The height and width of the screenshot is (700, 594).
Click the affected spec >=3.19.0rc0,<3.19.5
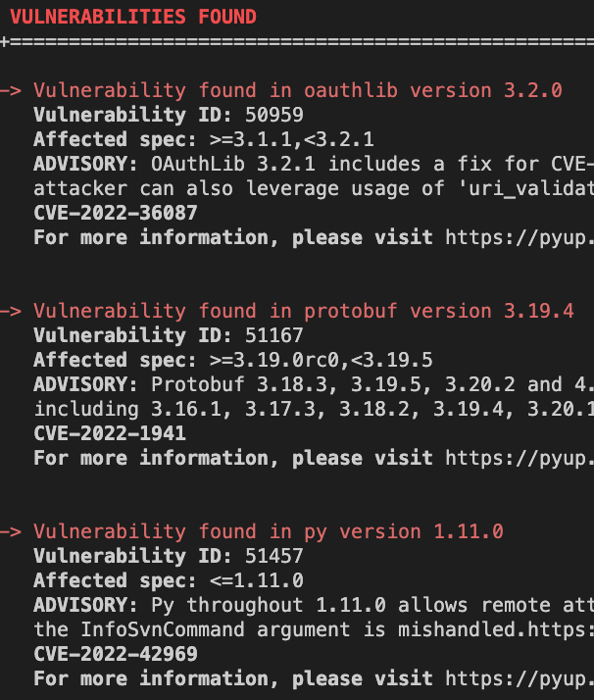(322, 360)
